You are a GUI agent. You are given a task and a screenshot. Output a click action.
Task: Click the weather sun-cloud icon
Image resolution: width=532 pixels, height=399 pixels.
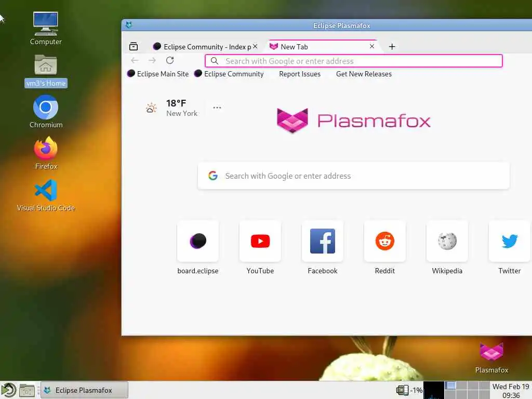pos(151,108)
